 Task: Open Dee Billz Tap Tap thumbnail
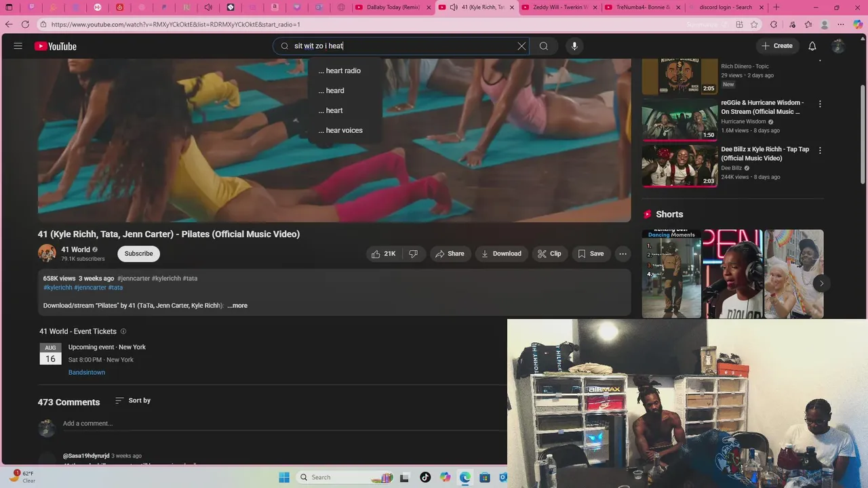point(679,165)
